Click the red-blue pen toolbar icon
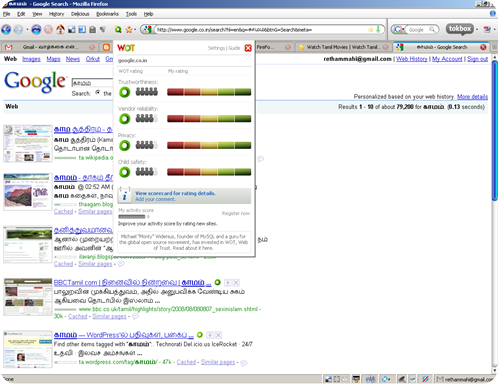Screen dimensions: 498x384 click(x=487, y=30)
